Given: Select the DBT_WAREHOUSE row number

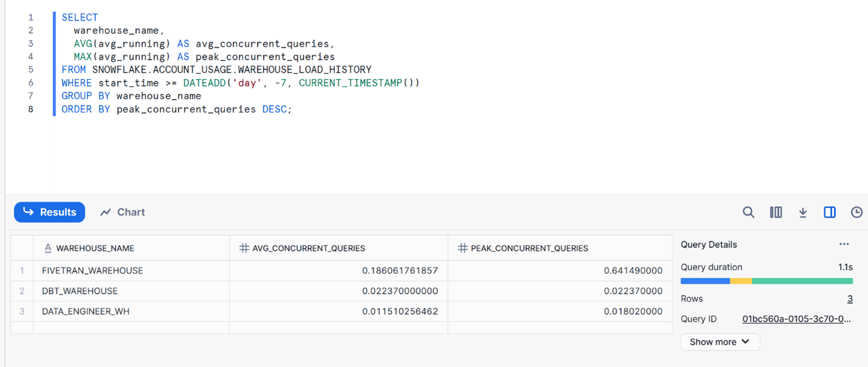Looking at the screenshot, I should (x=22, y=291).
